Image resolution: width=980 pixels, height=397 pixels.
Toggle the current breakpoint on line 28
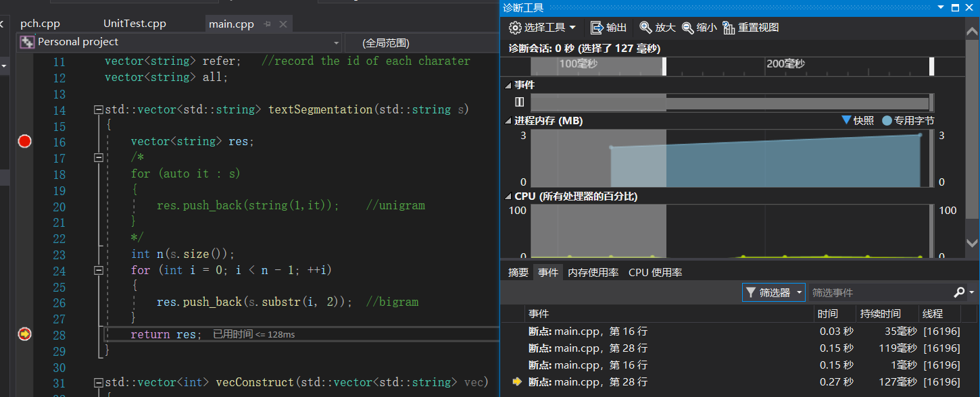point(25,334)
